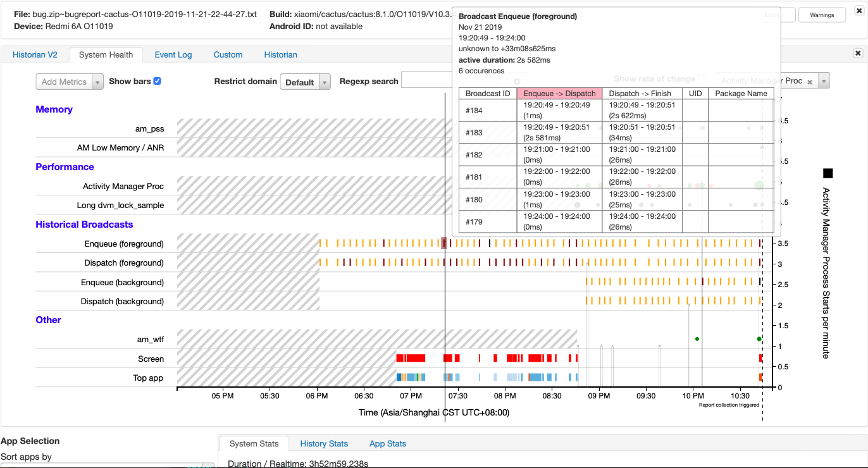Image resolution: width=868 pixels, height=468 pixels.
Task: Click the Other section heading
Action: point(48,320)
